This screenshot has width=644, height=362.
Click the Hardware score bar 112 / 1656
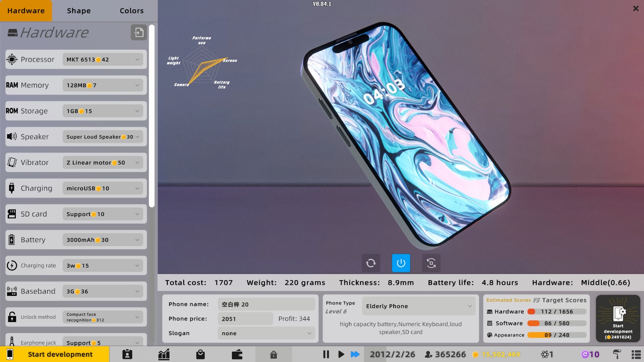pos(557,312)
